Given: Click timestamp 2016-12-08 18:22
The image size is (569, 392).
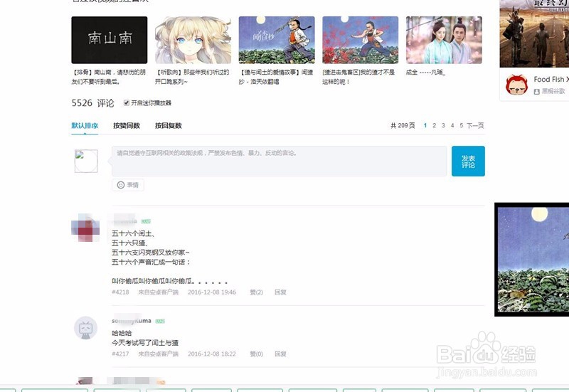Looking at the screenshot, I should pos(212,354).
